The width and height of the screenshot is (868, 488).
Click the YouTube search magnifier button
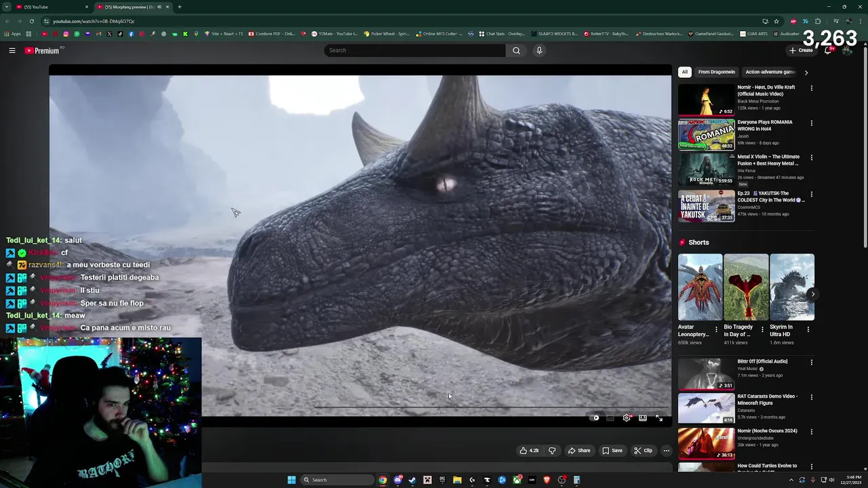pos(516,50)
